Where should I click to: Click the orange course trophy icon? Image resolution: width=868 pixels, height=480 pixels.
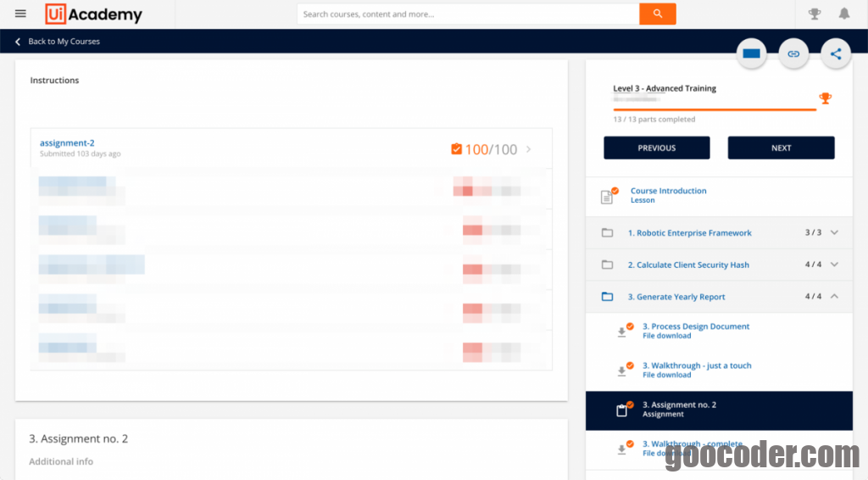point(825,99)
